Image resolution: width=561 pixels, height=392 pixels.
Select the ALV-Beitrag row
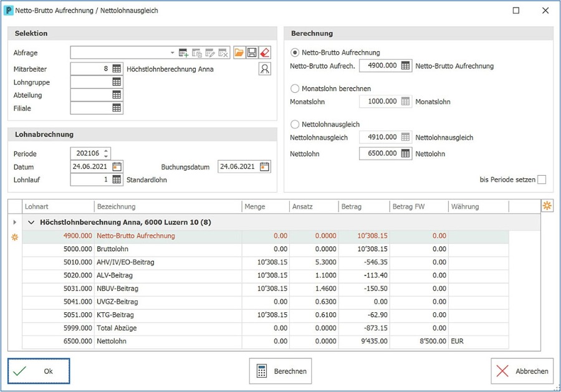click(265, 275)
